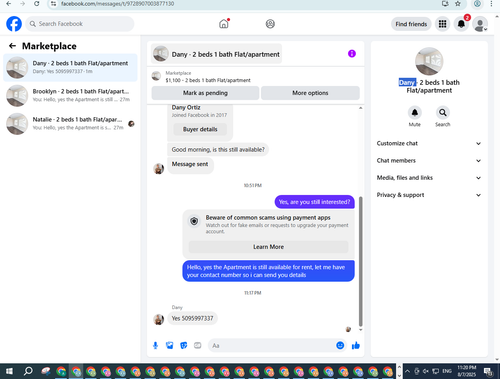Bookmark this page with the star icon
The width and height of the screenshot is (500, 379).
458,4
